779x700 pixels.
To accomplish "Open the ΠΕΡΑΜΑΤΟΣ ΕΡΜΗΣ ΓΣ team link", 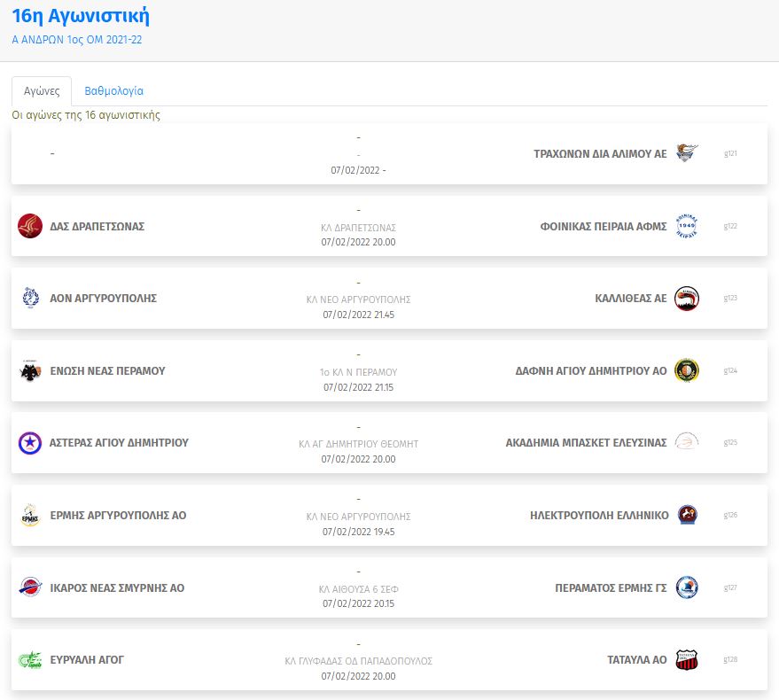I will point(611,587).
